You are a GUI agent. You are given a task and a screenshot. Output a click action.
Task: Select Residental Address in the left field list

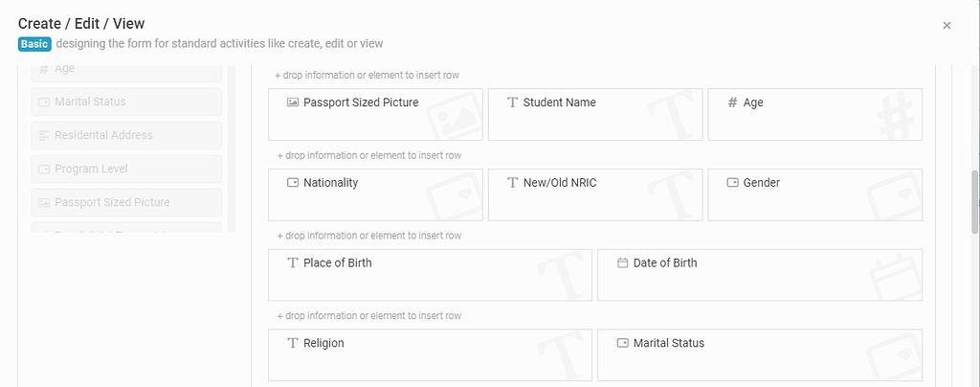(x=127, y=135)
